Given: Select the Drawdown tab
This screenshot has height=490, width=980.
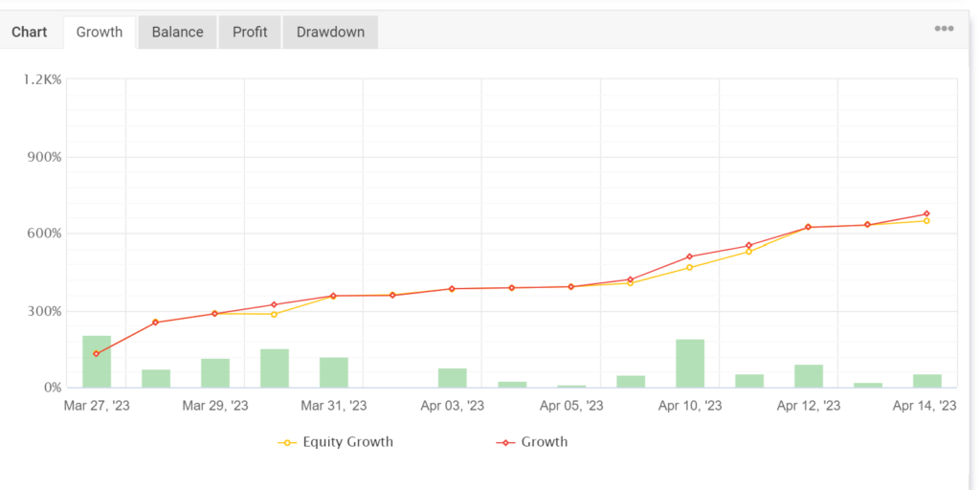Looking at the screenshot, I should pyautogui.click(x=330, y=32).
